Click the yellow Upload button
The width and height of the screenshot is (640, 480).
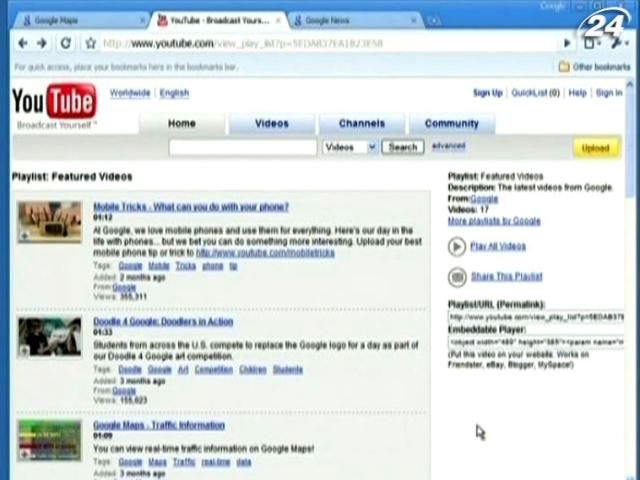point(596,148)
